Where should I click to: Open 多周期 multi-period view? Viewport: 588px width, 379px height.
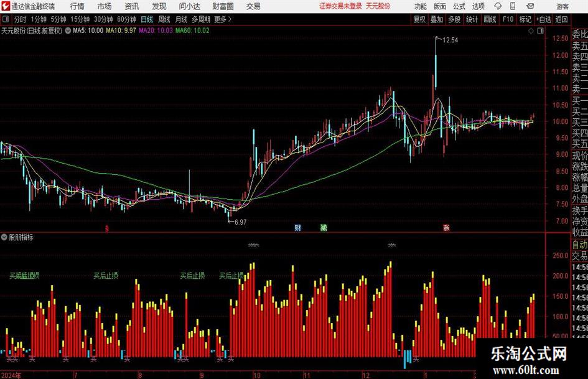point(200,19)
